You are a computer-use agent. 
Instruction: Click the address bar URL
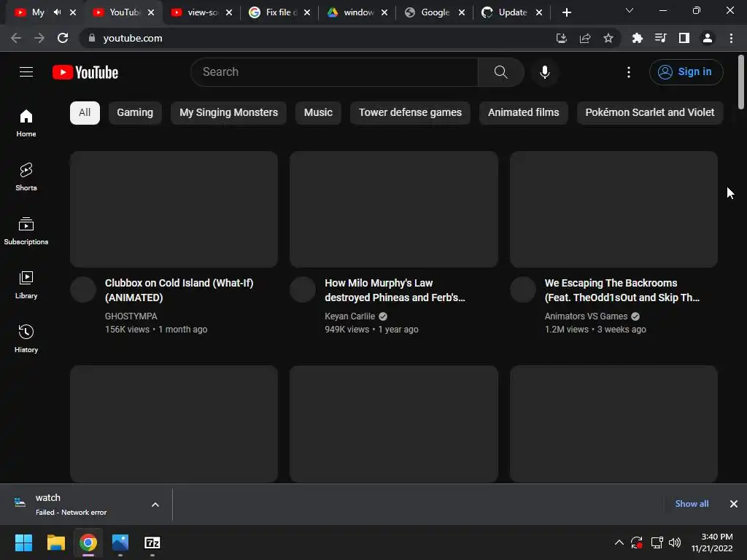(133, 38)
